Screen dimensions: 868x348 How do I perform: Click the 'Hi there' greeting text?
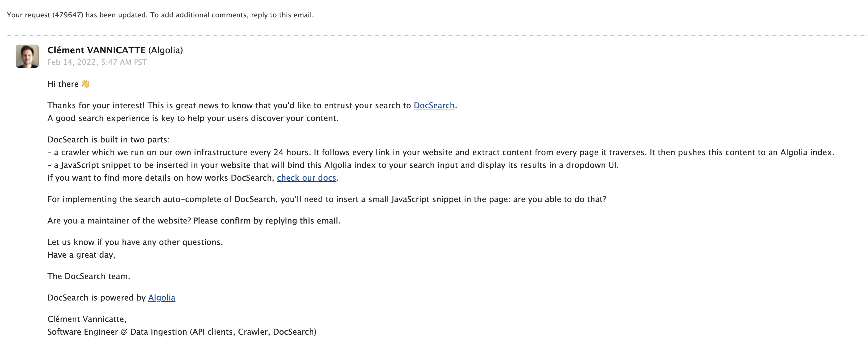tap(63, 84)
